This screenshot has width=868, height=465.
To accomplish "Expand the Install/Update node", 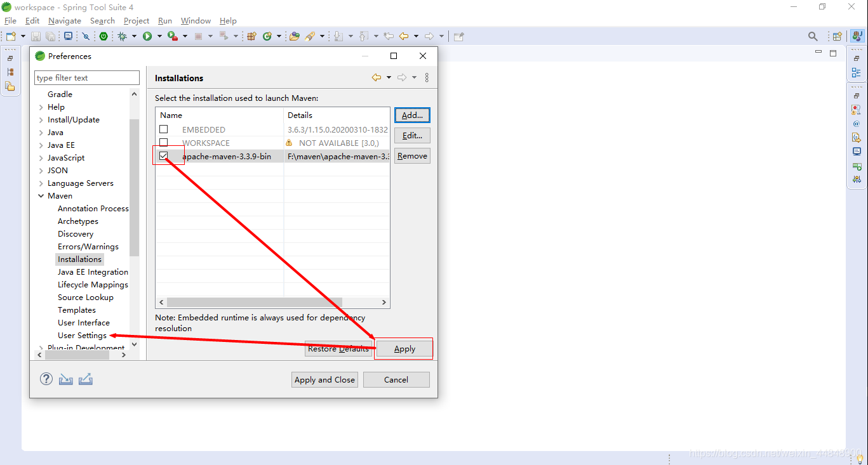I will point(41,120).
